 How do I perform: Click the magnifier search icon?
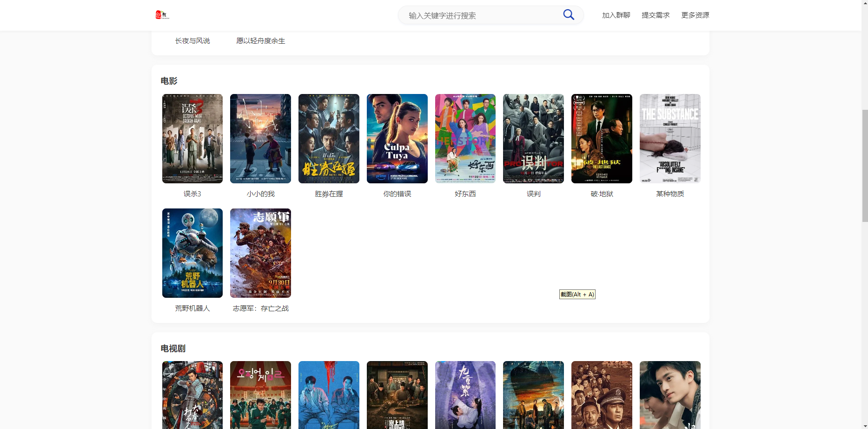coord(568,14)
